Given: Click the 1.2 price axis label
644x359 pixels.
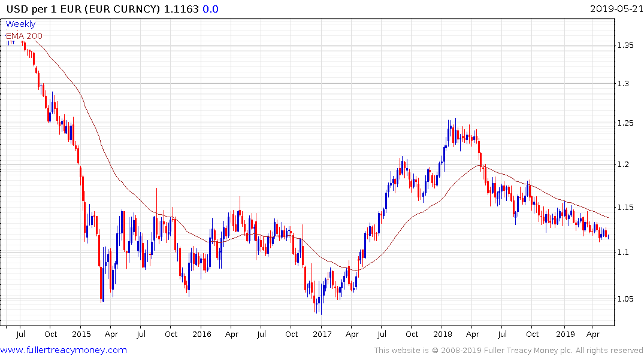Looking at the screenshot, I should [x=623, y=165].
